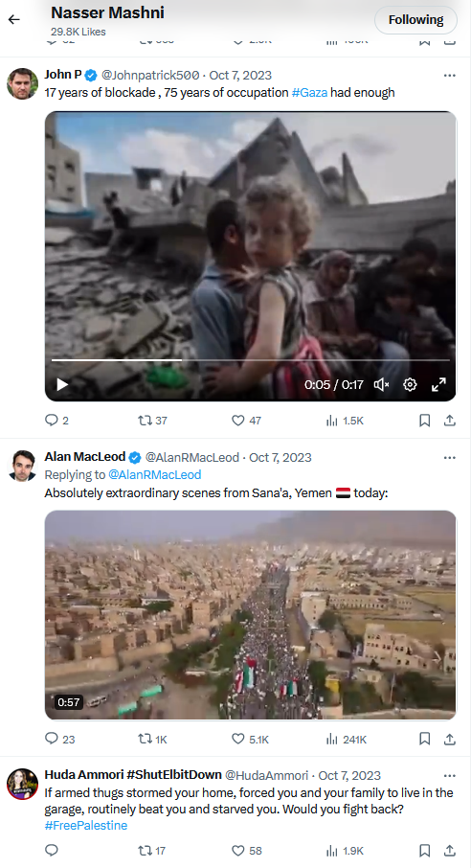The height and width of the screenshot is (868, 471).
Task: Open the @AlanRMacLeod reply mention link
Action: click(154, 475)
